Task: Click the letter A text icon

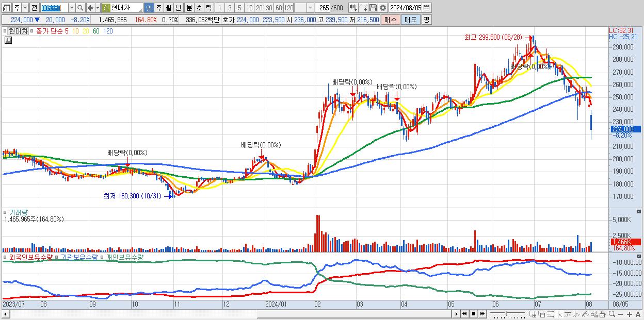Action: 638,314
